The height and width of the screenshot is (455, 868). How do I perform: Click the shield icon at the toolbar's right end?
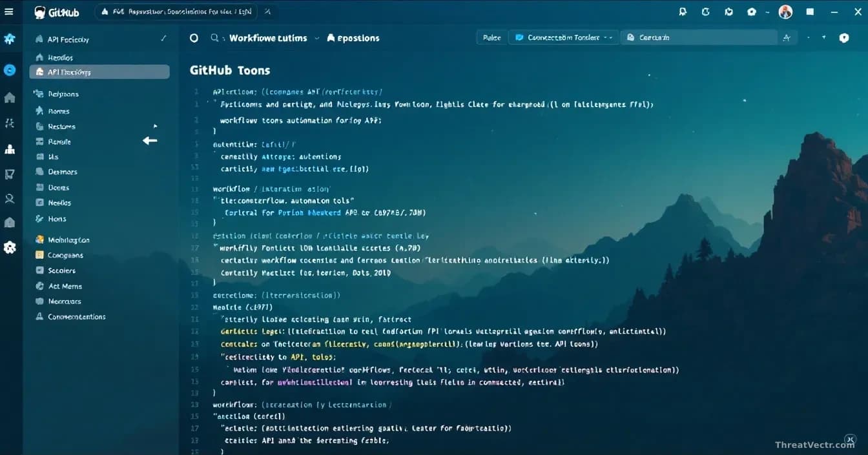(x=843, y=38)
